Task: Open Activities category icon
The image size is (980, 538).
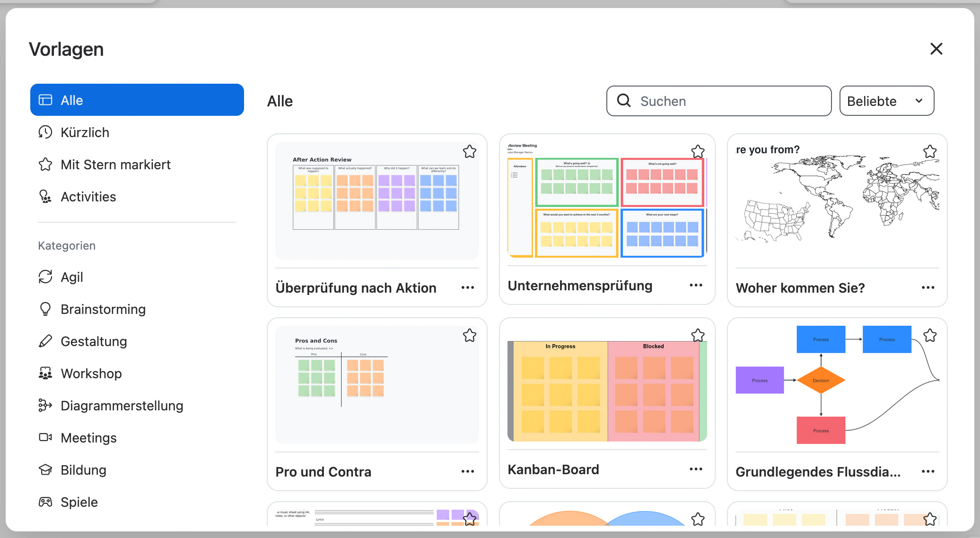Action: (x=45, y=197)
